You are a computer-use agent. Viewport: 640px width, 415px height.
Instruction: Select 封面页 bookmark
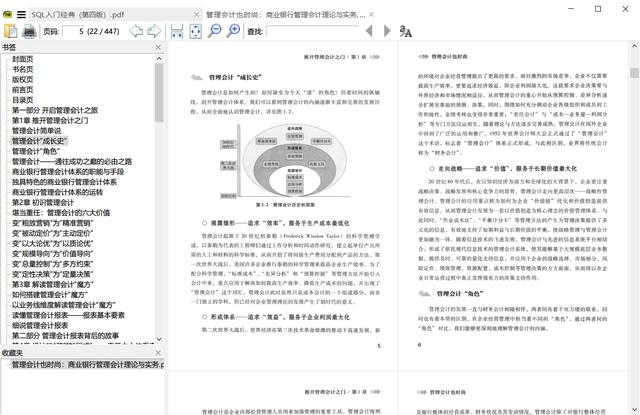click(x=22, y=59)
